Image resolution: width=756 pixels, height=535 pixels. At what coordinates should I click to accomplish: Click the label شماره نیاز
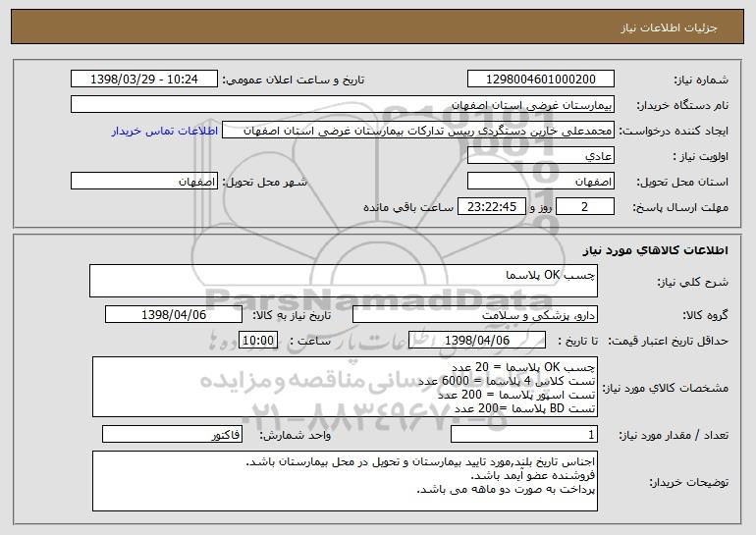[701, 80]
